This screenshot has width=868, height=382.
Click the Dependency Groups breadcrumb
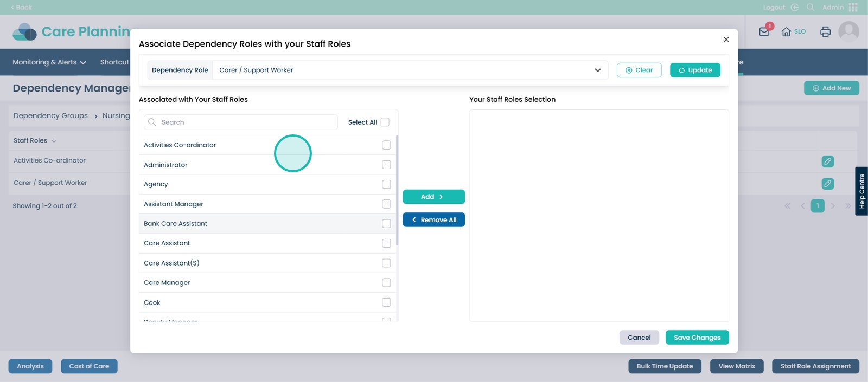pos(50,116)
